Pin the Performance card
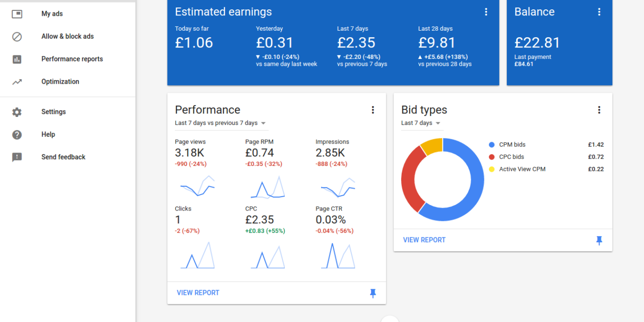 [x=373, y=293]
